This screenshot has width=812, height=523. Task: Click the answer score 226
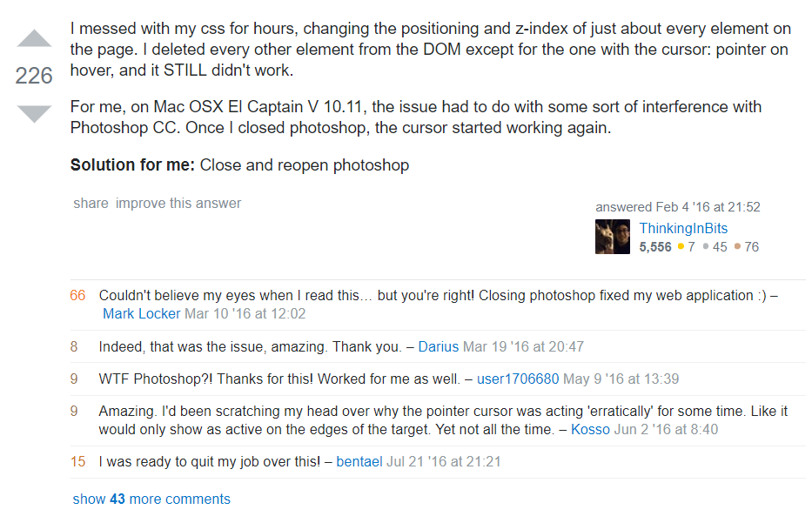tap(34, 76)
